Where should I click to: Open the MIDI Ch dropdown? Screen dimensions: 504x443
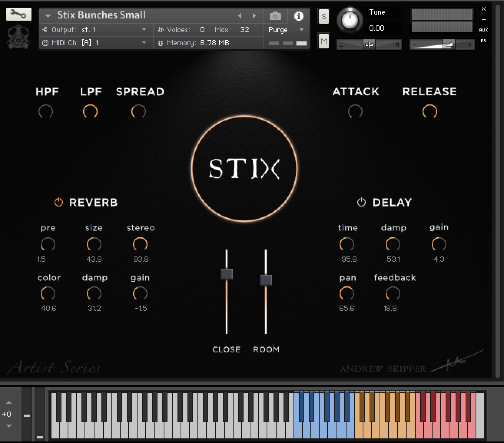[95, 43]
